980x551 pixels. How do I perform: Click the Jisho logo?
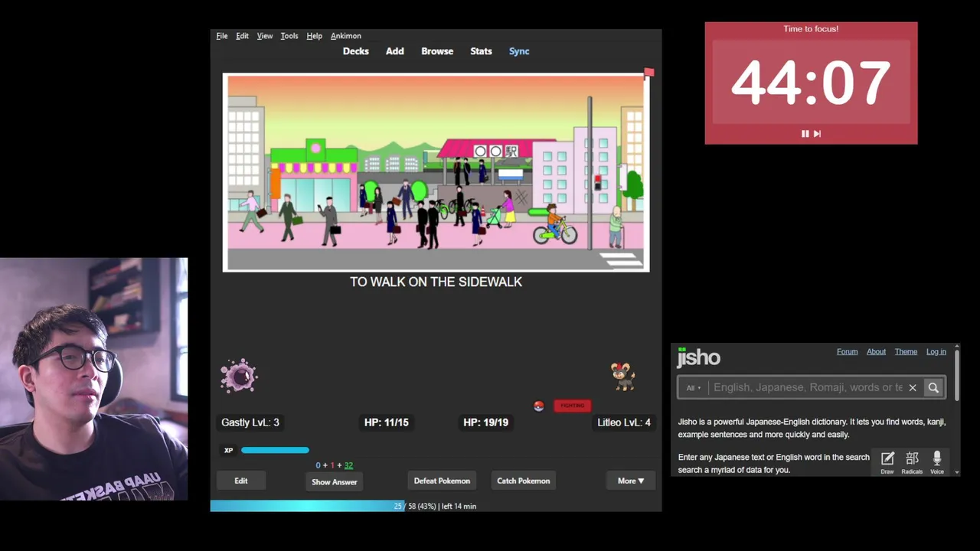pos(698,357)
